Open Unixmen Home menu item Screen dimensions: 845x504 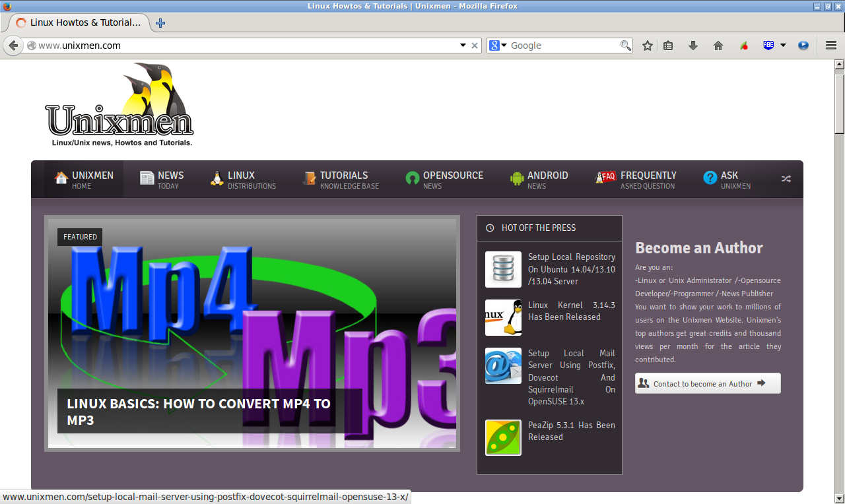click(x=84, y=179)
